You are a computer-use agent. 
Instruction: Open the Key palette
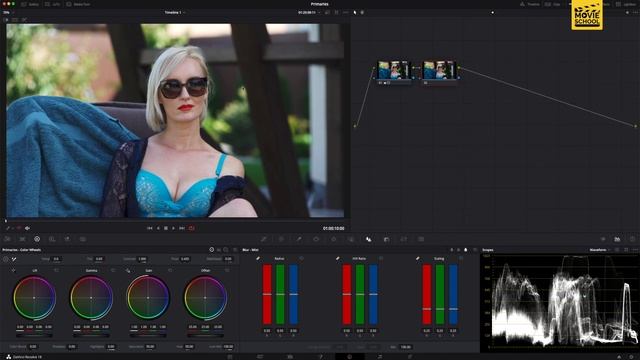(387, 239)
